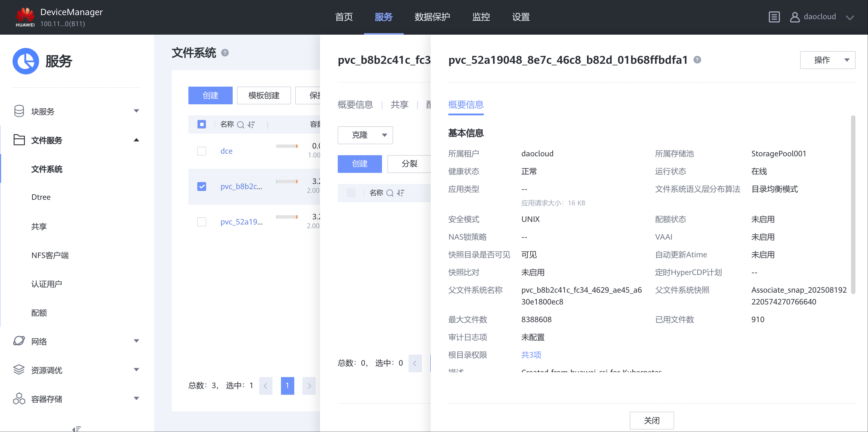The width and height of the screenshot is (868, 432).
Task: Click the detail panel vertical scrollbar
Action: [853, 205]
